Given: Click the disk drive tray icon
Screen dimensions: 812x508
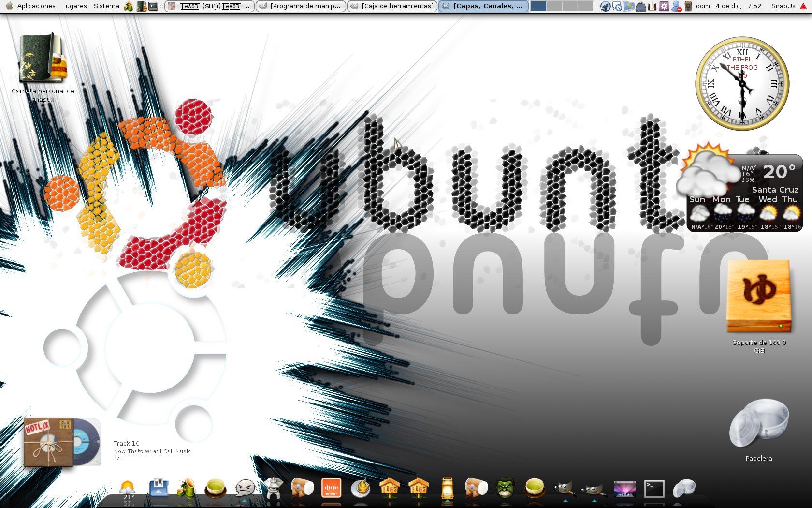Looking at the screenshot, I should coord(641,7).
